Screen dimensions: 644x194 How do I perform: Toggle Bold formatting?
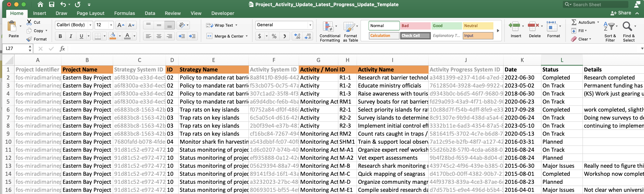point(60,36)
